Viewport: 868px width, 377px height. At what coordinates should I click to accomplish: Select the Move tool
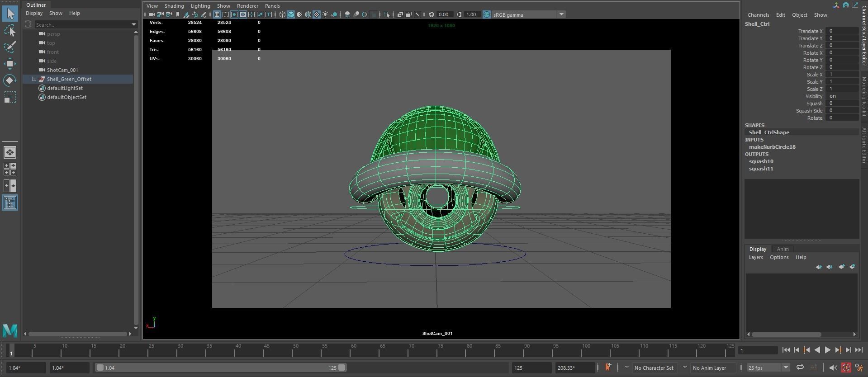click(x=10, y=64)
